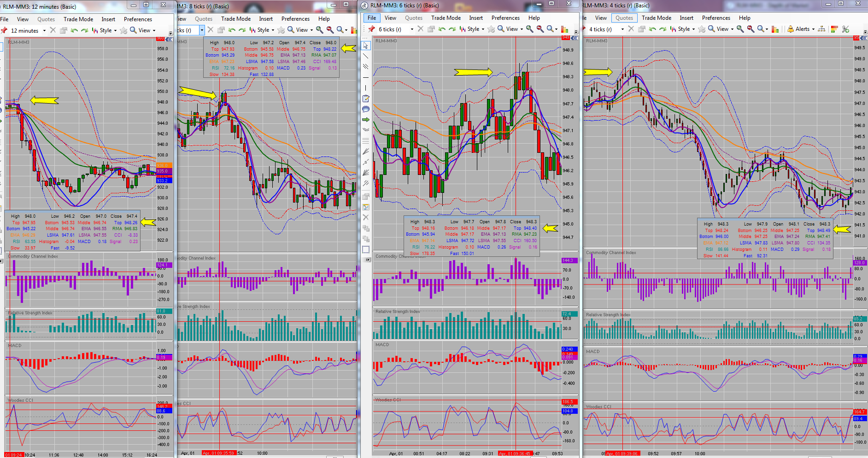Select Relative Strength Index label in 6 ticks chart

398,312
